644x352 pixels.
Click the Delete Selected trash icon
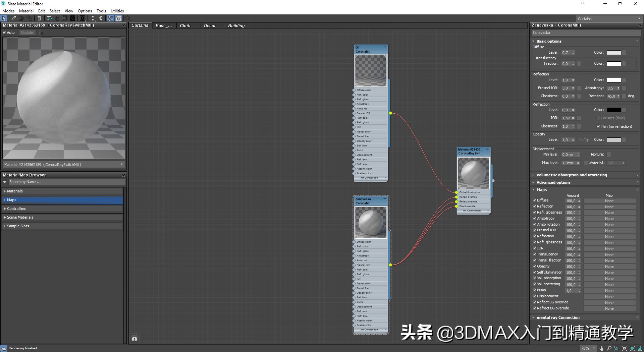pyautogui.click(x=39, y=18)
